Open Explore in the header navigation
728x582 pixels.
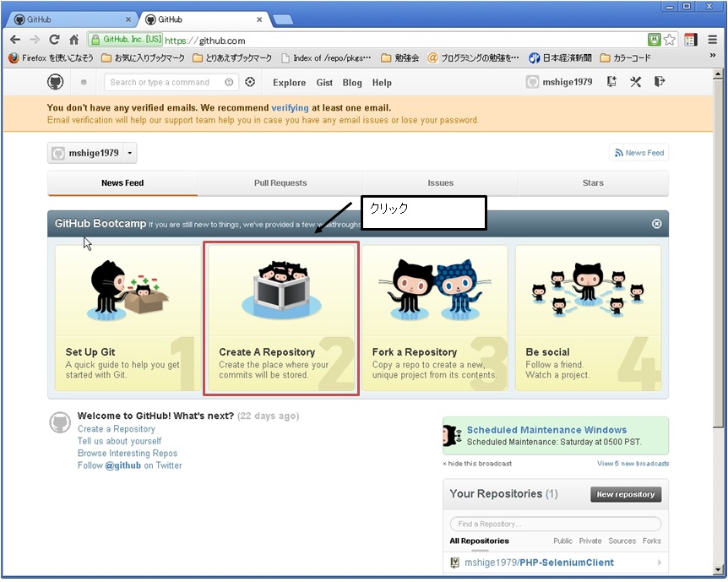coord(289,83)
